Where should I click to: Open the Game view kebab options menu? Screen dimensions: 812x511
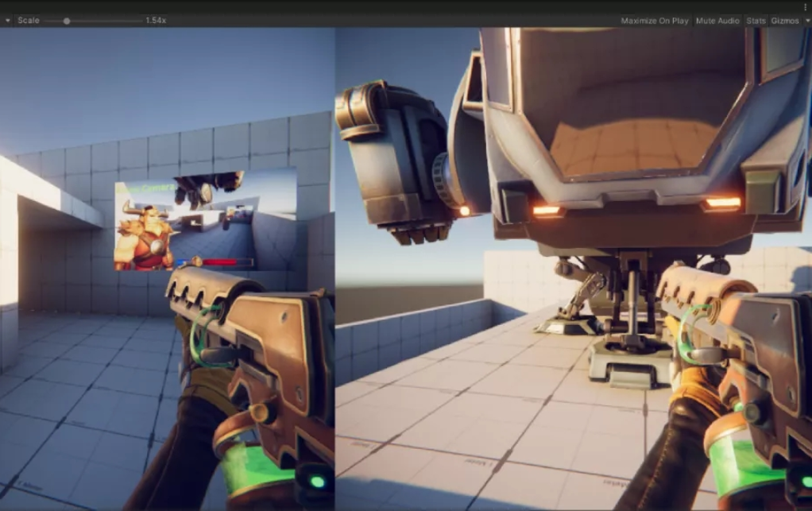tap(806, 6)
